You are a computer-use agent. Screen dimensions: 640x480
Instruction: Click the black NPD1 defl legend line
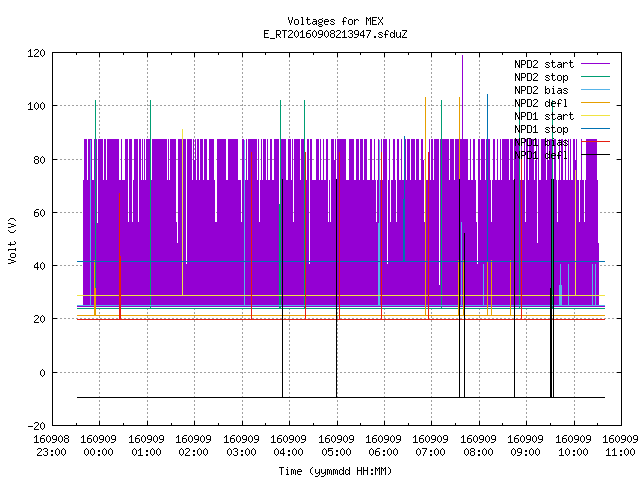[596, 155]
